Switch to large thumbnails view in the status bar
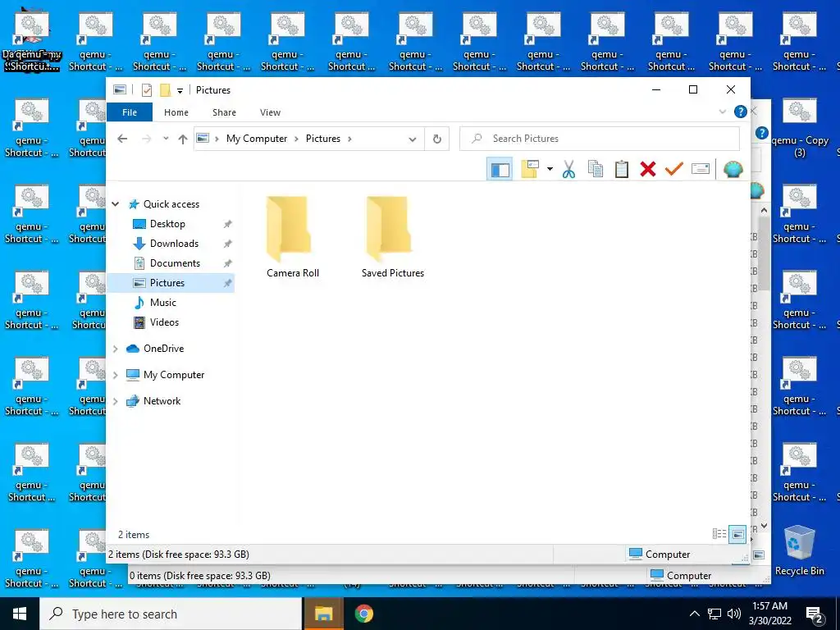Viewport: 840px width, 630px height. [x=737, y=534]
